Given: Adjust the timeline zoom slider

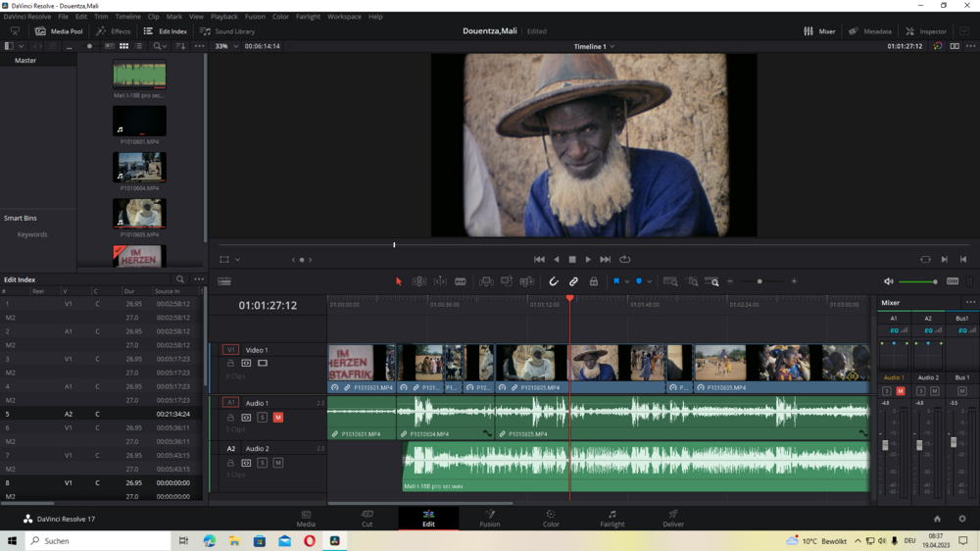Looking at the screenshot, I should pos(759,281).
